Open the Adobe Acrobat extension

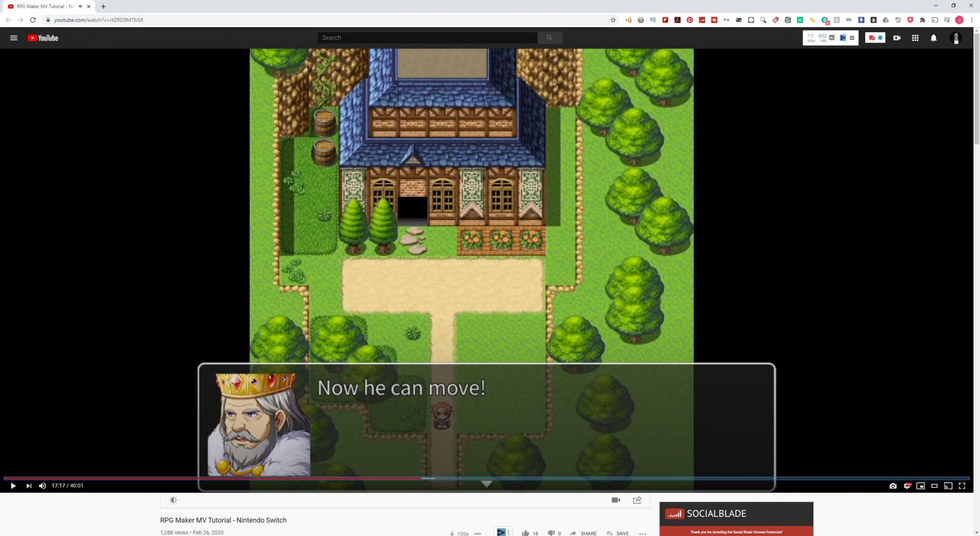coord(677,20)
